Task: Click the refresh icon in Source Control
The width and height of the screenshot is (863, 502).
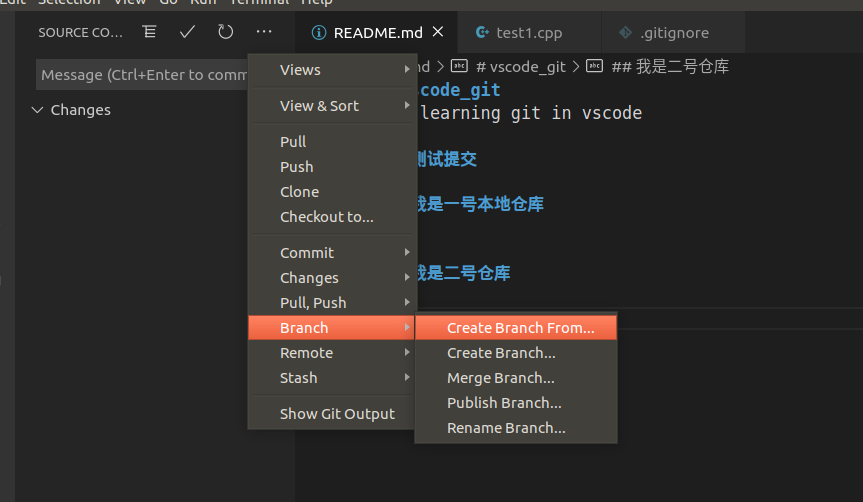Action: [226, 32]
